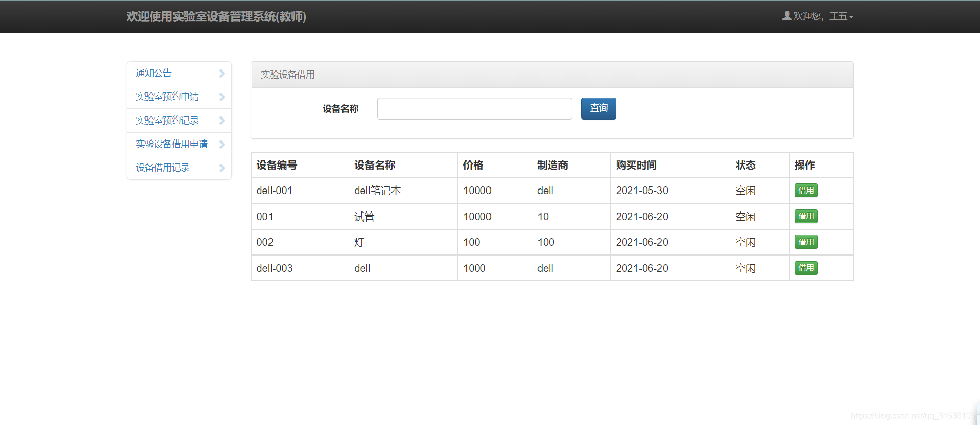Borrow device 002 灯 with 借用 button
The height and width of the screenshot is (425, 980).
(806, 242)
